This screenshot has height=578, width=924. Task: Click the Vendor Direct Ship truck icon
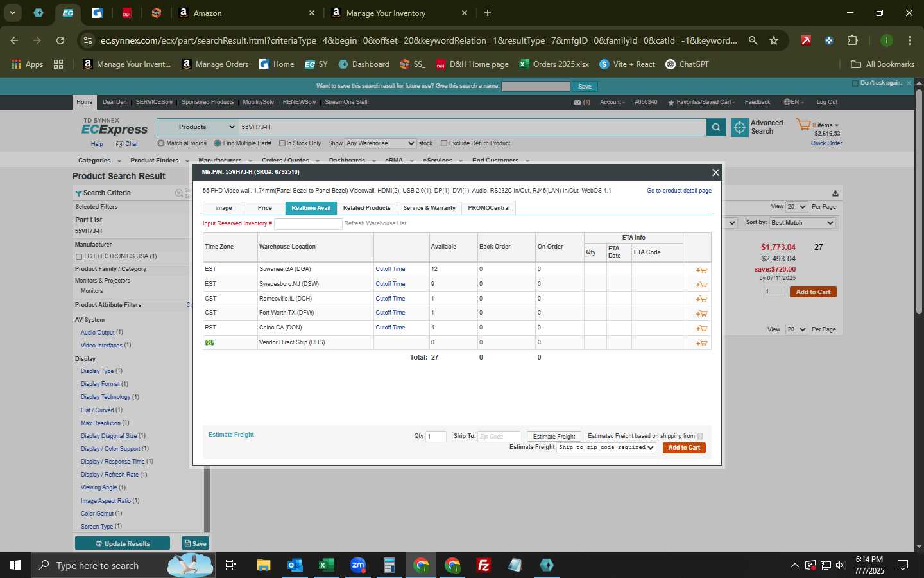coord(209,342)
